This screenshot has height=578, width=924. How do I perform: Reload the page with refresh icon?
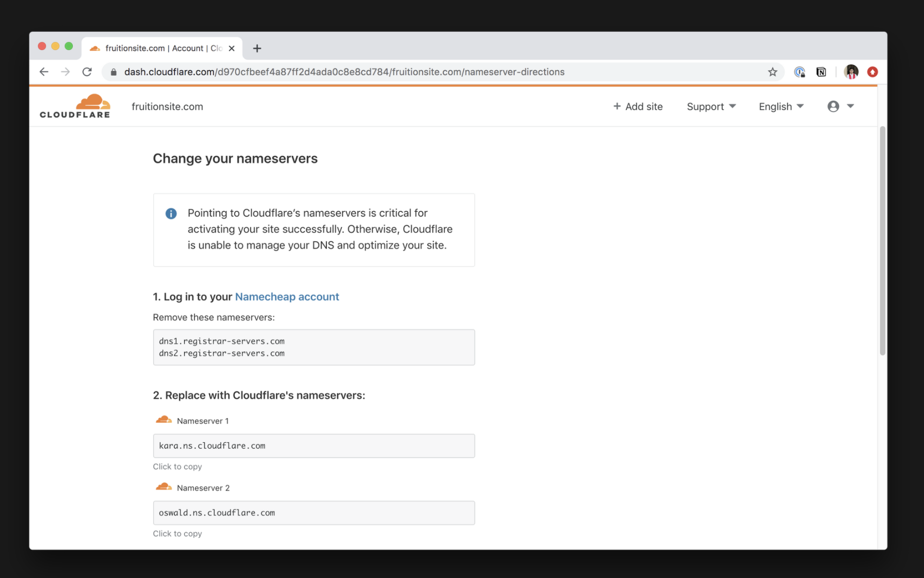pyautogui.click(x=87, y=72)
